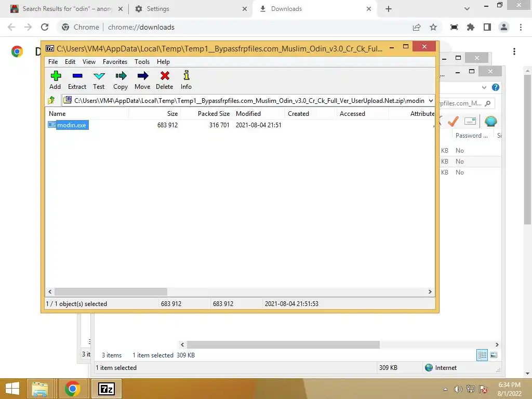The image size is (532, 399).
Task: Bookmark this page star icon
Action: (433, 27)
